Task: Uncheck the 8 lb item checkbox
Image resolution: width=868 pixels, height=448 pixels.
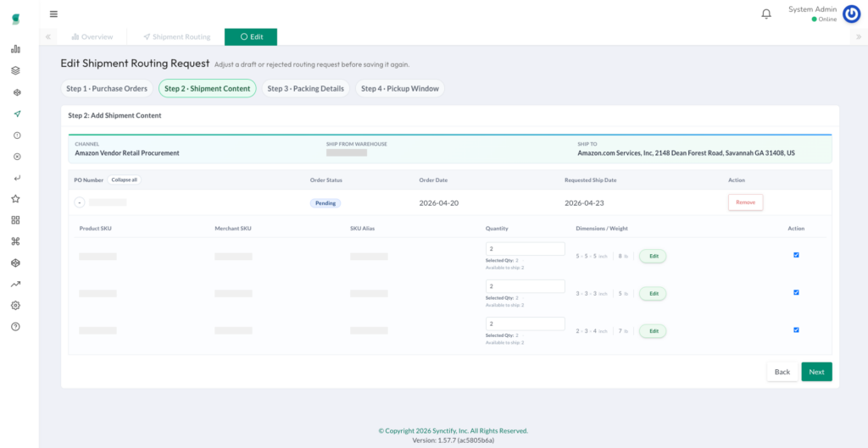Action: 796,255
